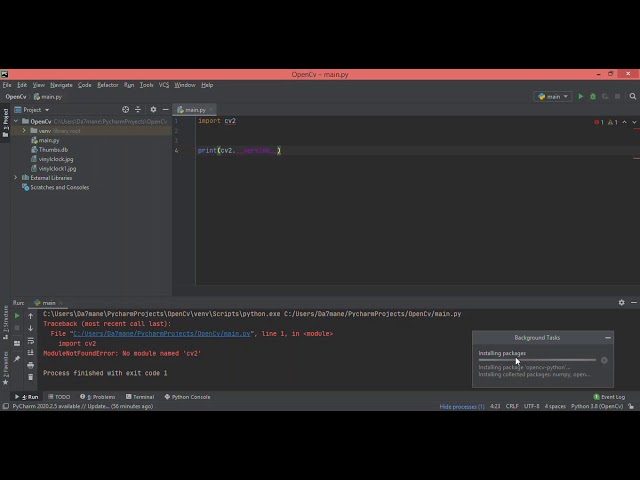The height and width of the screenshot is (480, 640).
Task: Click Hide processes (1) link
Action: [x=462, y=407]
